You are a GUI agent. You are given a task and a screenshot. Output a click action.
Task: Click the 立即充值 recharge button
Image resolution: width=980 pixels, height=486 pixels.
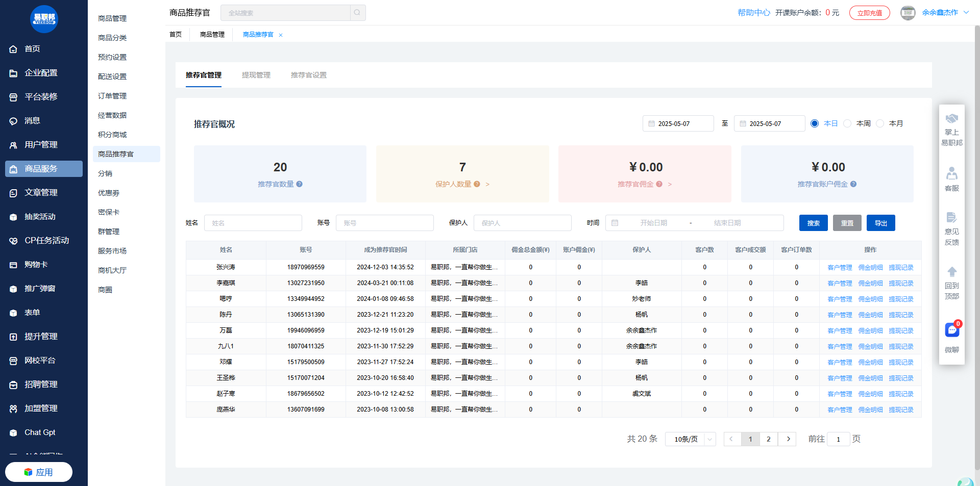(x=869, y=13)
